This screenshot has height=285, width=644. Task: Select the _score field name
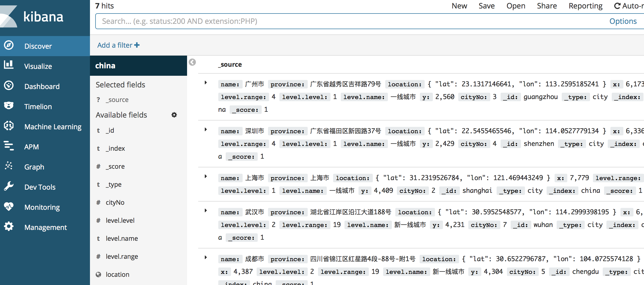[x=115, y=166]
